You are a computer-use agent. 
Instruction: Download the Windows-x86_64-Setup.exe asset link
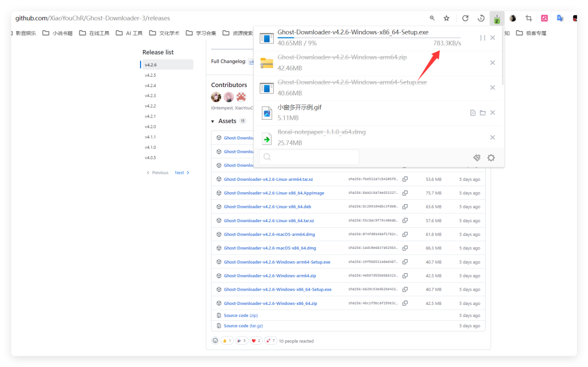pyautogui.click(x=278, y=289)
